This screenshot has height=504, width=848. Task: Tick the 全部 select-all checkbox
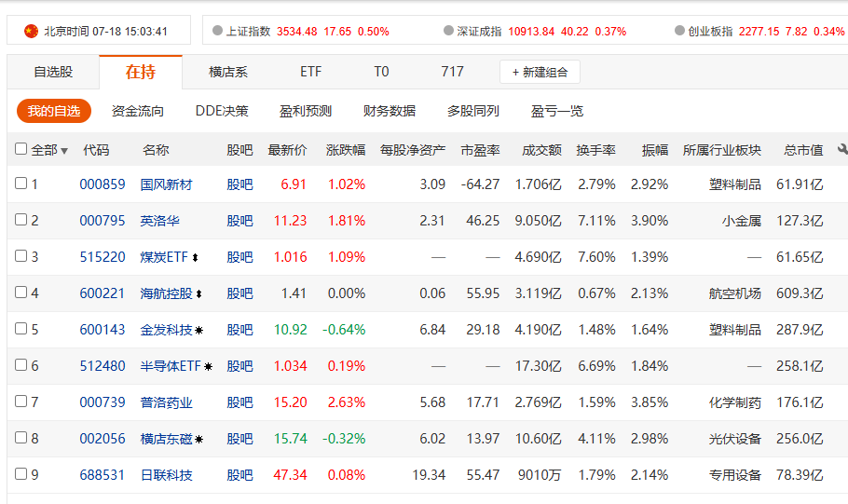click(21, 148)
